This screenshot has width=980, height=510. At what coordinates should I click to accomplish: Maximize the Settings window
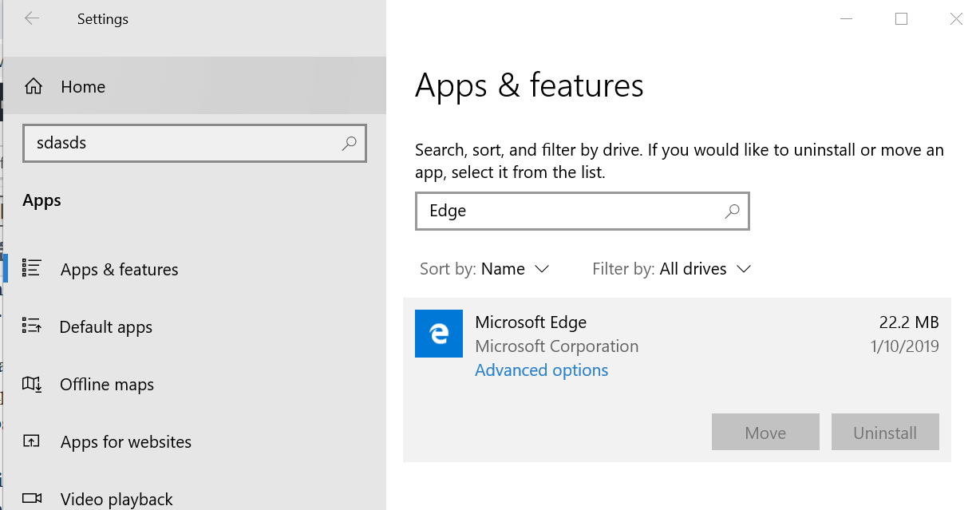[x=901, y=19]
